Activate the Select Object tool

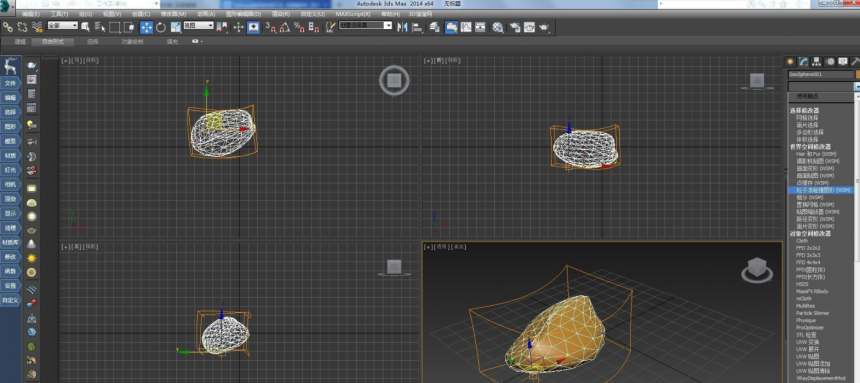tap(85, 26)
